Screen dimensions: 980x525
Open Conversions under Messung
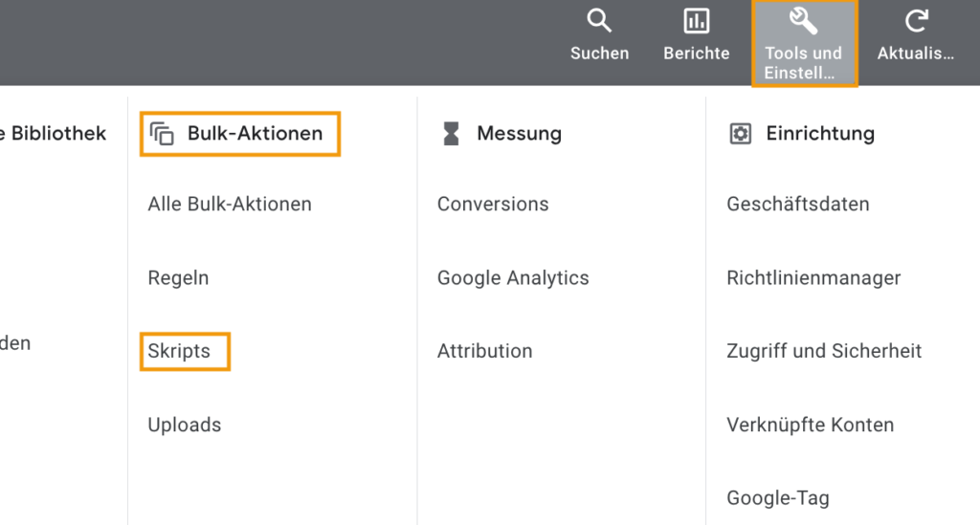point(493,204)
